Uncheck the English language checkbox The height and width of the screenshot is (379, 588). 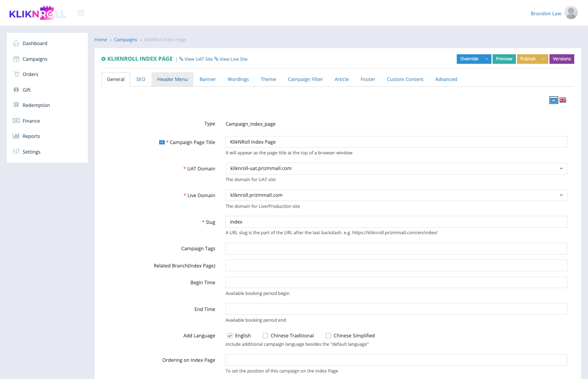click(x=230, y=335)
